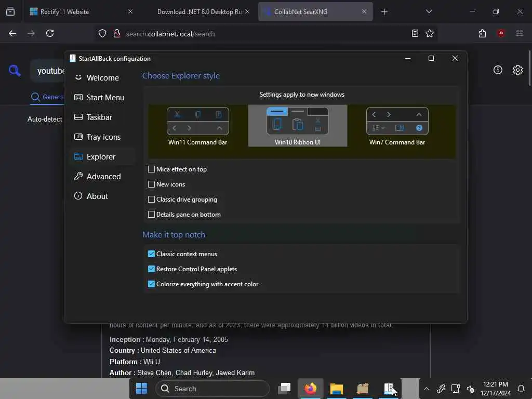Screen dimensions: 532x399
Task: Click the SearXNG magnifier search icon
Action: (x=15, y=70)
